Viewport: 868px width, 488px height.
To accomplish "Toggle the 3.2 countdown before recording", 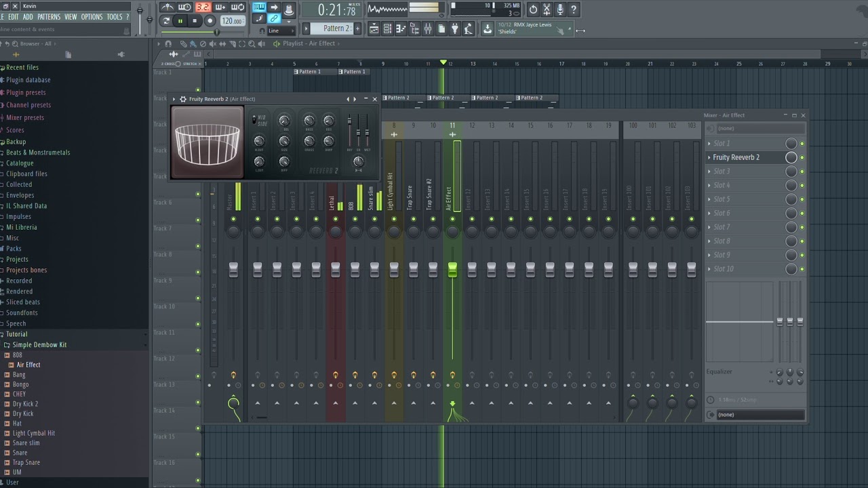I will (x=203, y=7).
